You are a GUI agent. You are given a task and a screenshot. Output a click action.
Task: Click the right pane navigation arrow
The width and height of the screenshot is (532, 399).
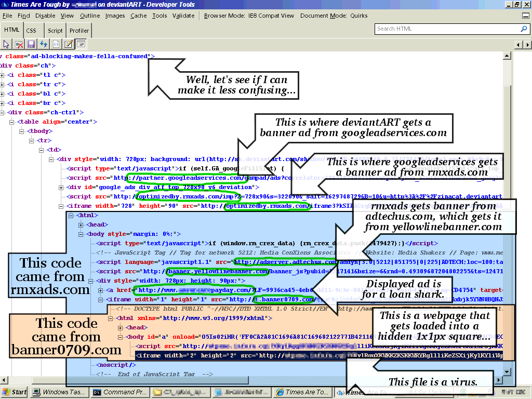[x=527, y=45]
